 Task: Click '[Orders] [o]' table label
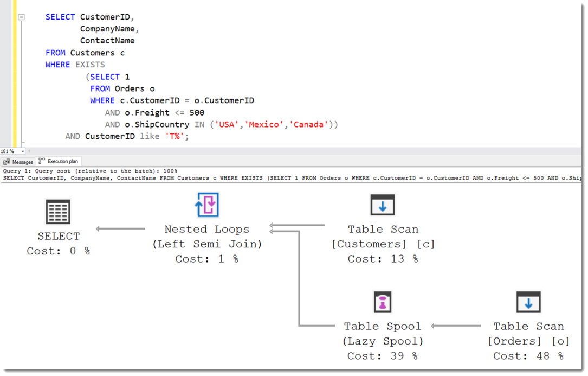pyautogui.click(x=528, y=341)
